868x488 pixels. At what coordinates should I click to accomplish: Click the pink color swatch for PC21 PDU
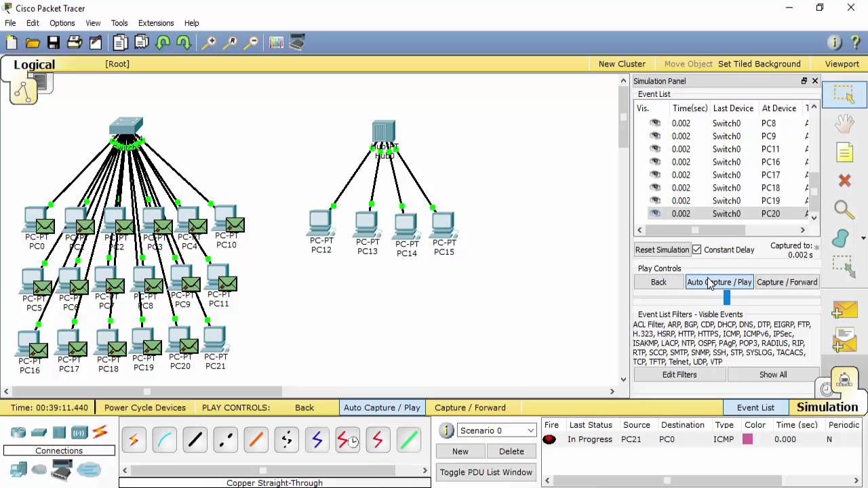tap(747, 439)
